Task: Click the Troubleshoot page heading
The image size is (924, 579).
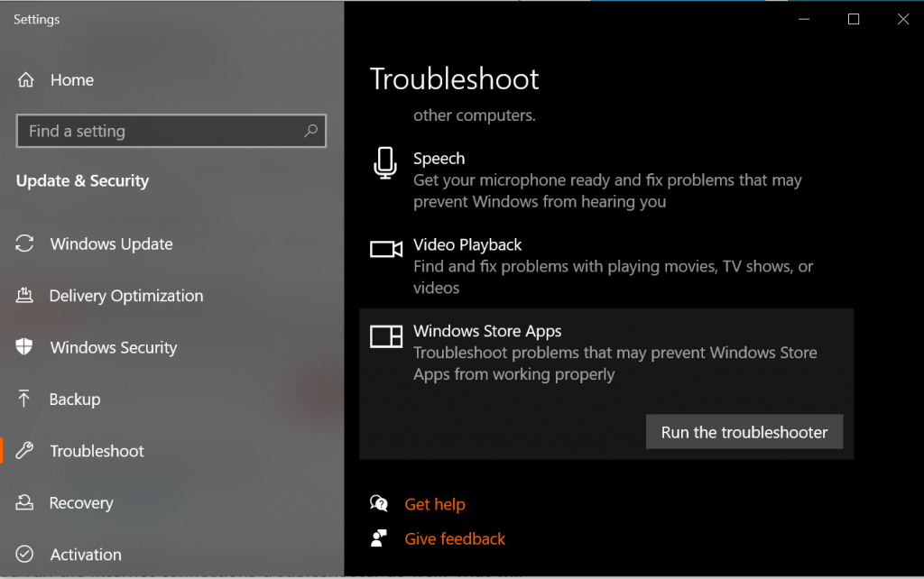Action: (x=455, y=79)
